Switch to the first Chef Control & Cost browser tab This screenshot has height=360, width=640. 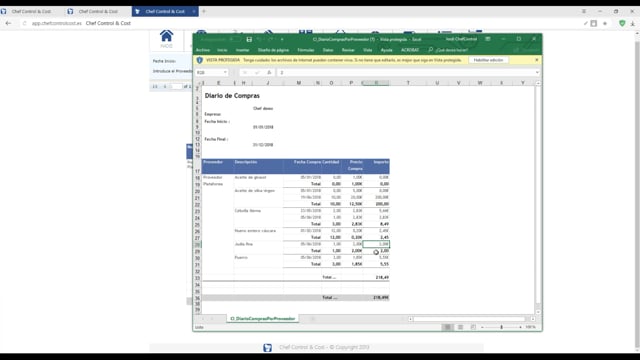[31, 11]
